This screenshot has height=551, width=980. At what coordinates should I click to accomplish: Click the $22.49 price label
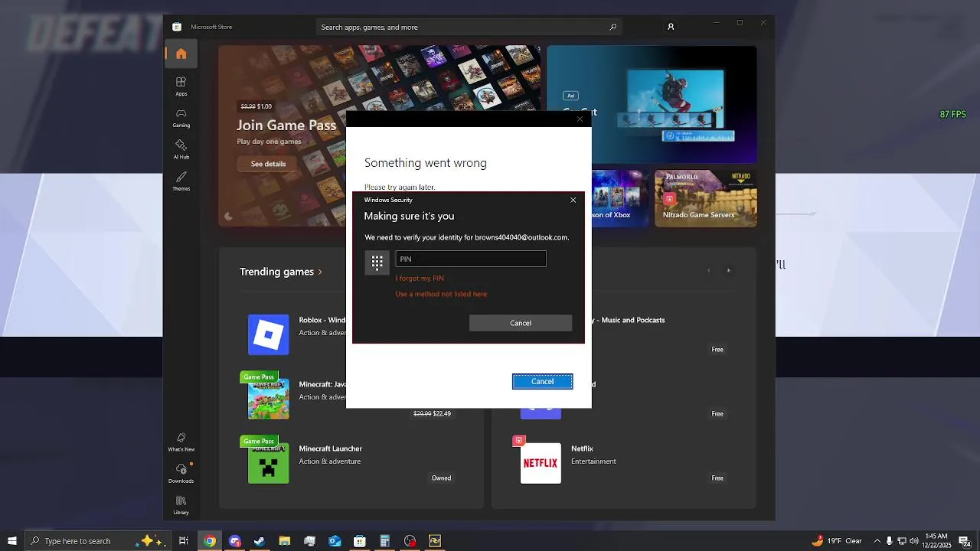click(442, 413)
